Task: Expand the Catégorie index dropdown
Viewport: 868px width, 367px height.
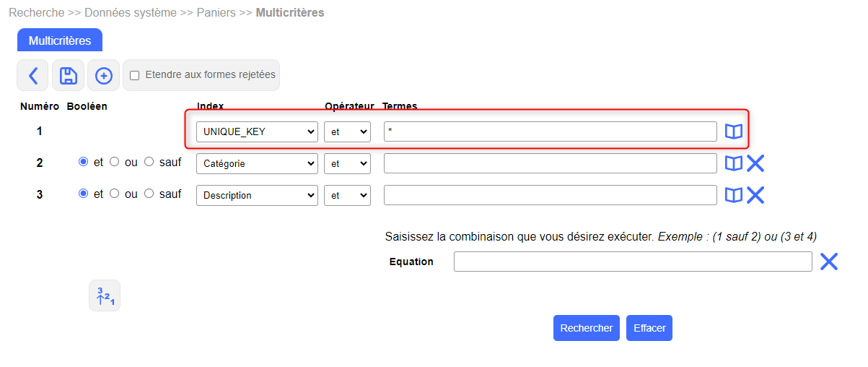Action: [x=257, y=163]
